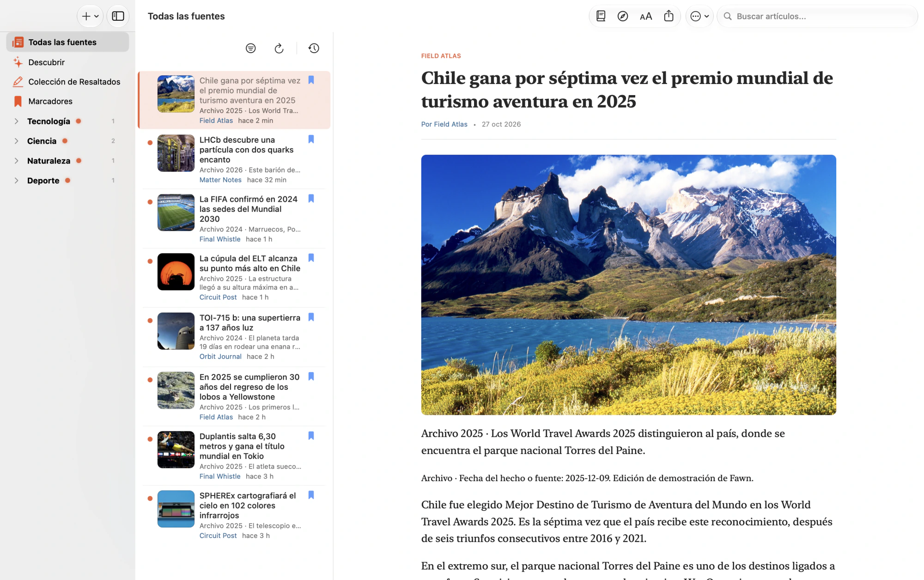Toggle bookmark on Chile gana article
Viewport: 924px width, 580px height.
311,80
